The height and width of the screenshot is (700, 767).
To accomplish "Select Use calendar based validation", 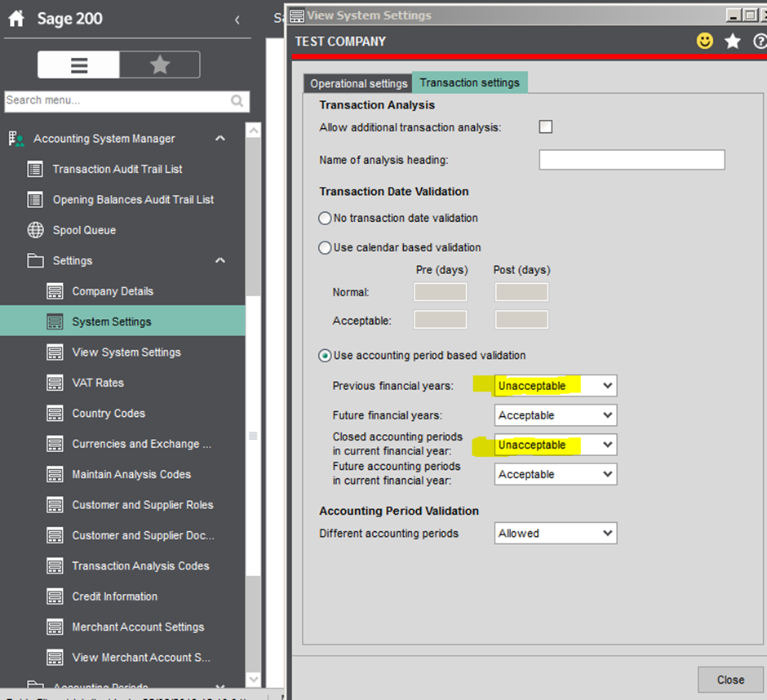I will pyautogui.click(x=325, y=247).
